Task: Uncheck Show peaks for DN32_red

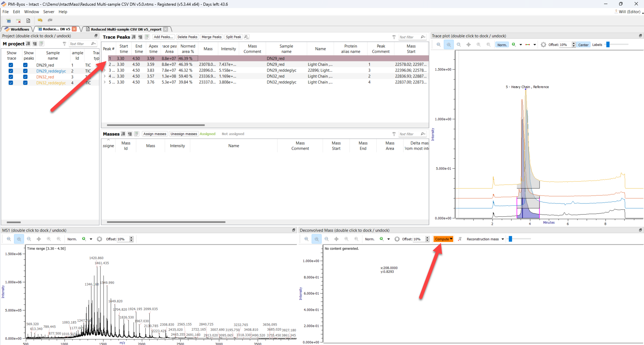Action: point(25,77)
